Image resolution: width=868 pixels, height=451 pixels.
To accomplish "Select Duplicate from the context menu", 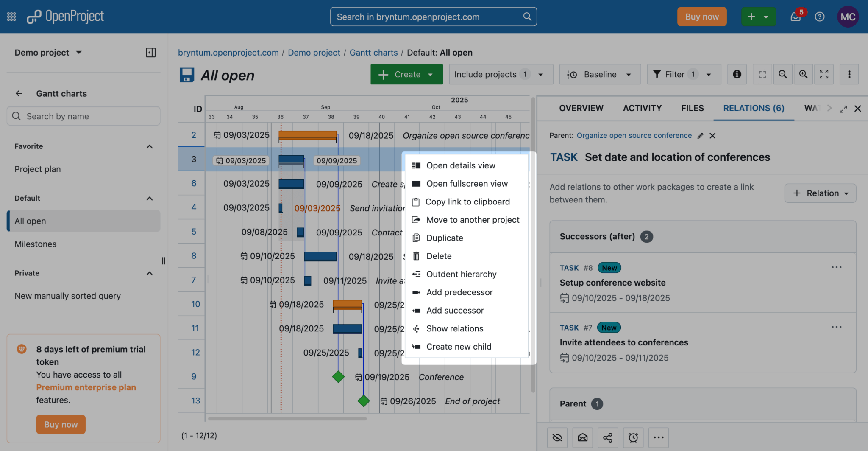I will tap(445, 238).
